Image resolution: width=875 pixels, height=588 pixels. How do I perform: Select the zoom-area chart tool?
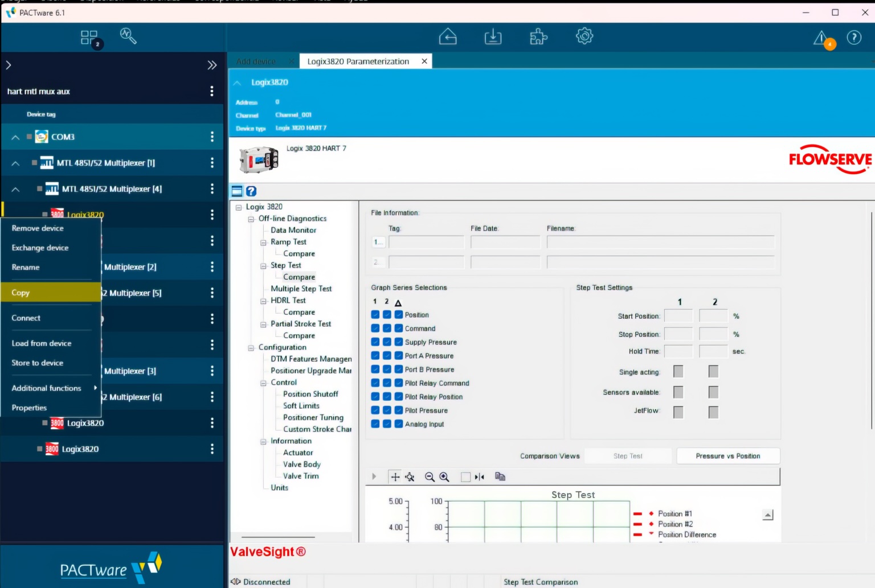point(410,477)
